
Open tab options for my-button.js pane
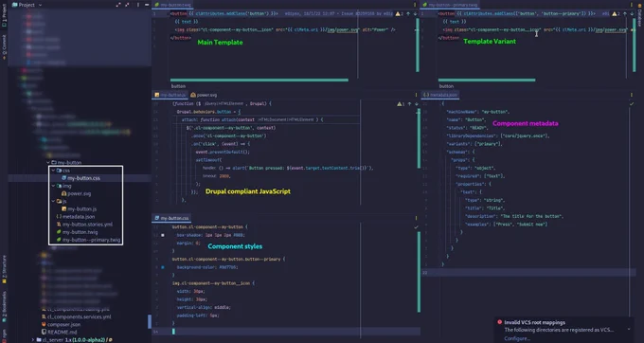(x=416, y=95)
